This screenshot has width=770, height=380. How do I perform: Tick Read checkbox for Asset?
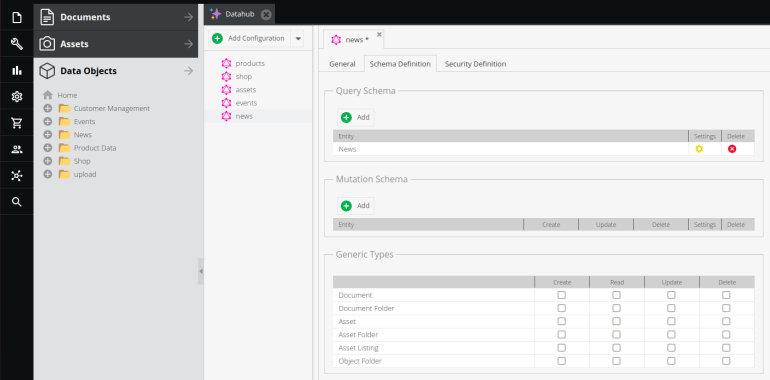pos(616,321)
